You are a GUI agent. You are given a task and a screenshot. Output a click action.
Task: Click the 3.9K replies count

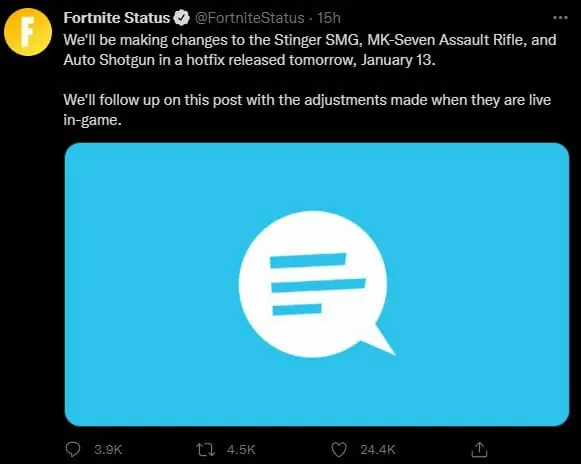click(108, 450)
